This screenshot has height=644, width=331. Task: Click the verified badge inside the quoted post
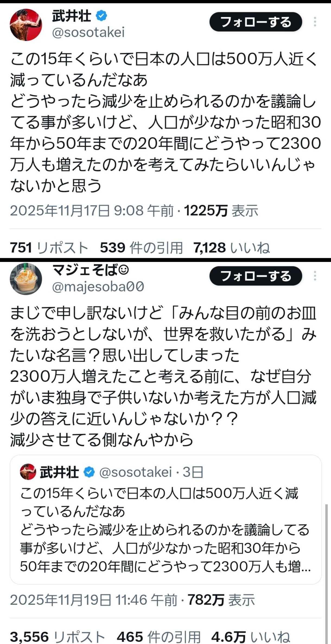click(89, 472)
